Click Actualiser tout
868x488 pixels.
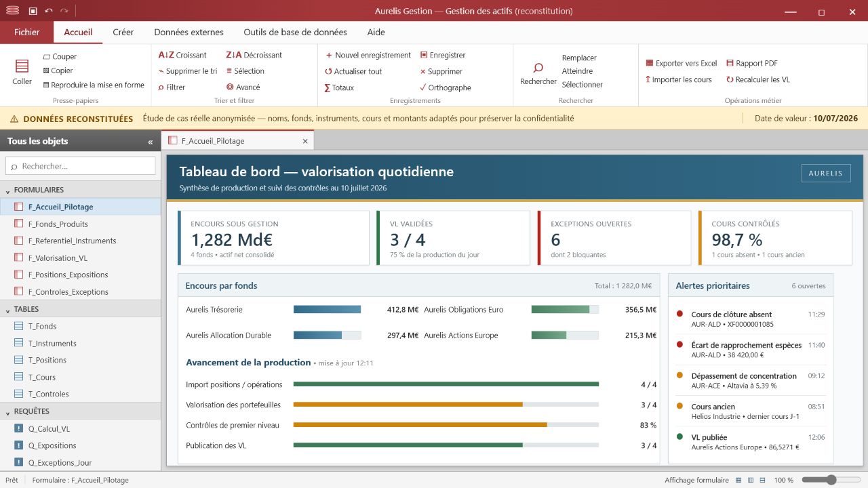(x=353, y=71)
